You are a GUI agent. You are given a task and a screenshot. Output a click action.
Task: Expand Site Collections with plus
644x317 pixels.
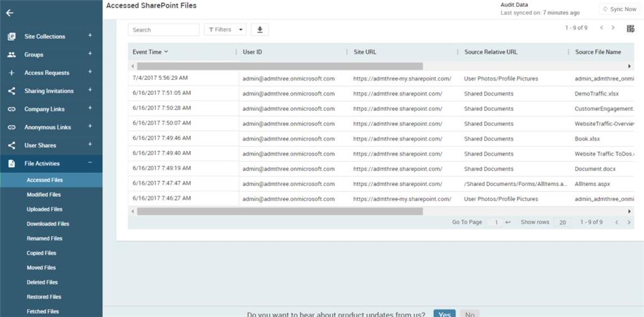click(90, 36)
